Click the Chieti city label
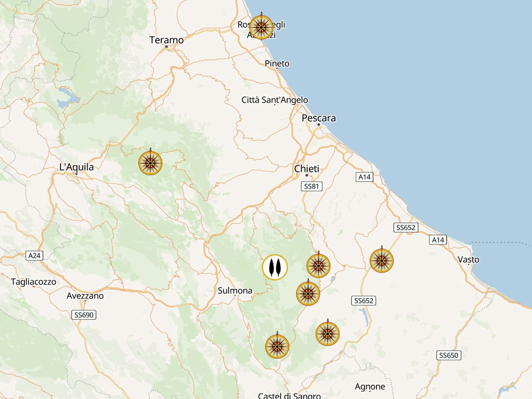The image size is (532, 399). coord(307,169)
